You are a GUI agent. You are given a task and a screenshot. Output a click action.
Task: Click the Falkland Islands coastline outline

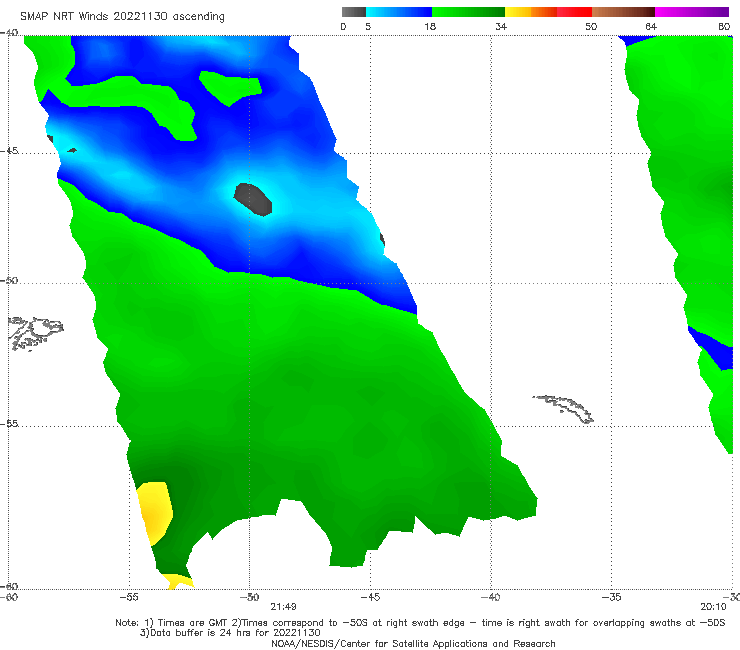pyautogui.click(x=35, y=333)
